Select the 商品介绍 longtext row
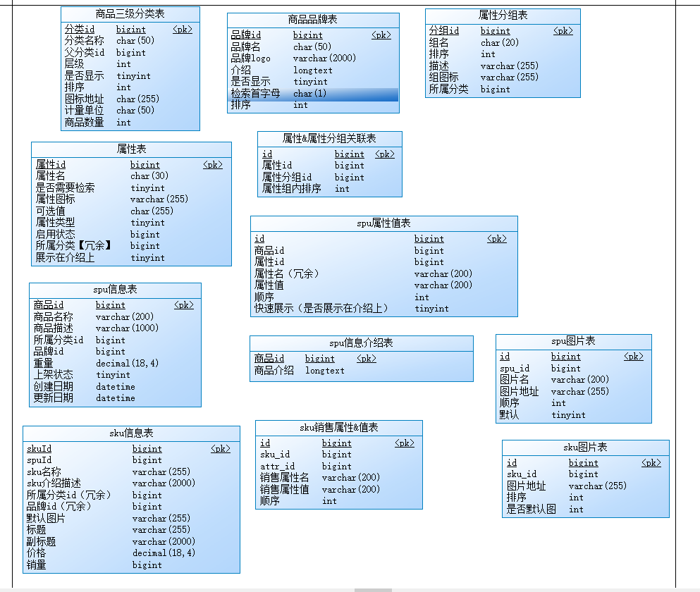 tap(361, 371)
